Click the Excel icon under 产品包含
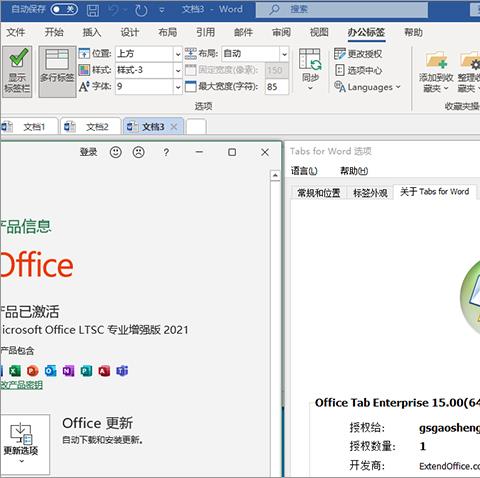480x478 pixels. (15, 371)
